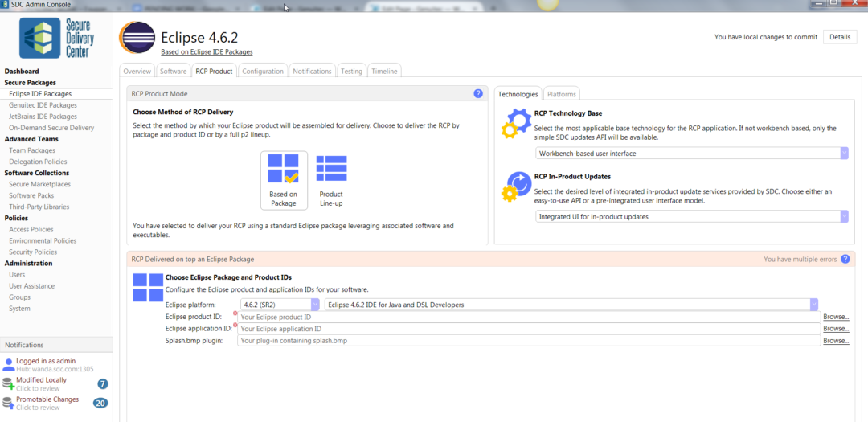868x422 pixels.
Task: Open Third-Party Libraries
Action: (39, 207)
